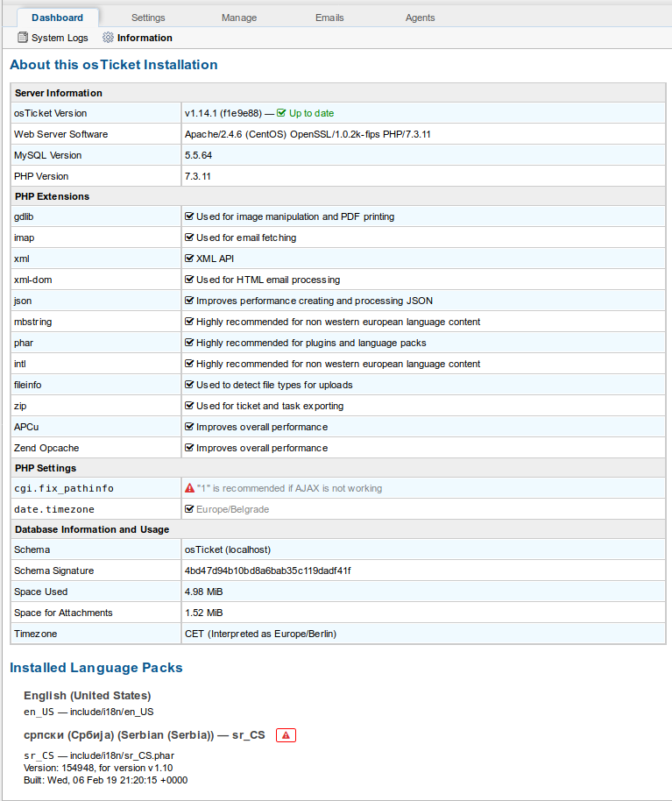
Task: Click the gdlib check icon
Action: click(189, 216)
